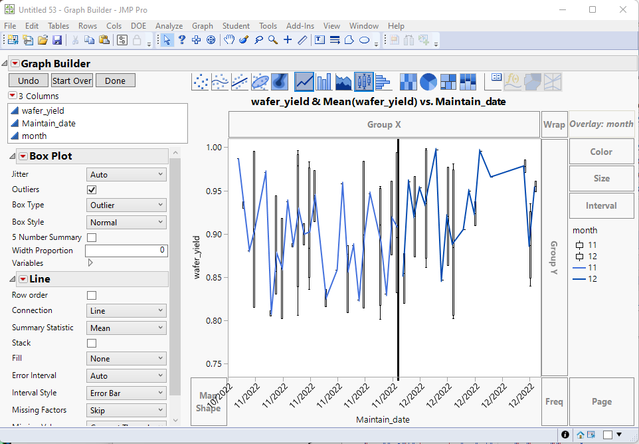
Task: Choose the Bar chart element icon
Action: (x=325, y=81)
